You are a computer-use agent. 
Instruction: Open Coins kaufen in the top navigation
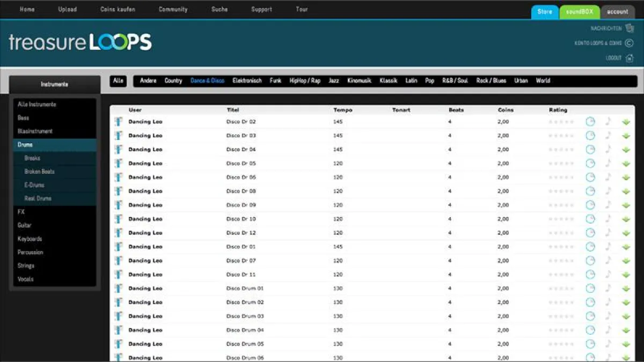(x=118, y=9)
